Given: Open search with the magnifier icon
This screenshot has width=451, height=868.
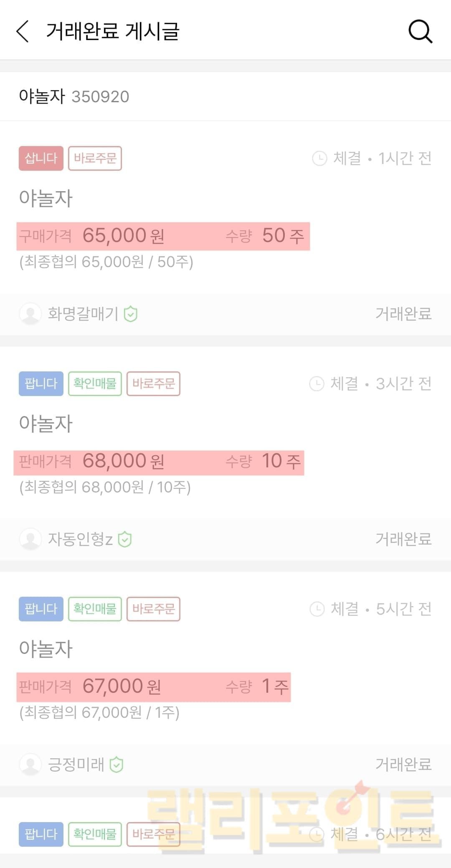Looking at the screenshot, I should [x=420, y=31].
